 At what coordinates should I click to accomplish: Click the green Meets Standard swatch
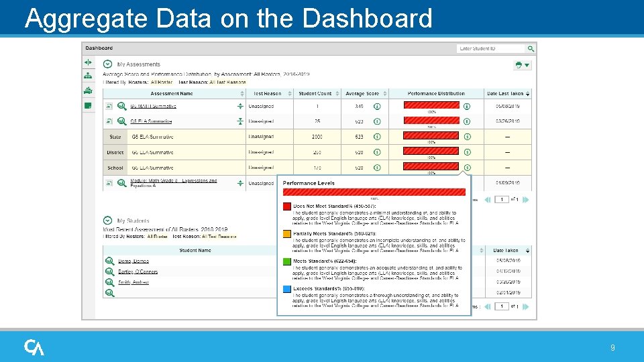(287, 261)
